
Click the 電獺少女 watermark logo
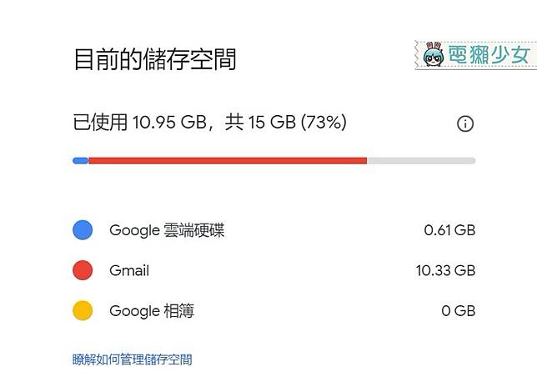475,55
